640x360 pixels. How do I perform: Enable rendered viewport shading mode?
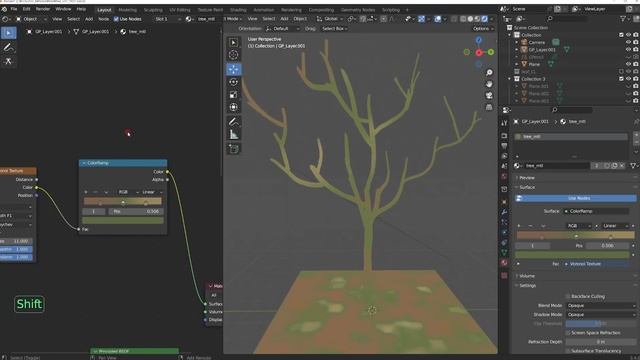tap(484, 19)
